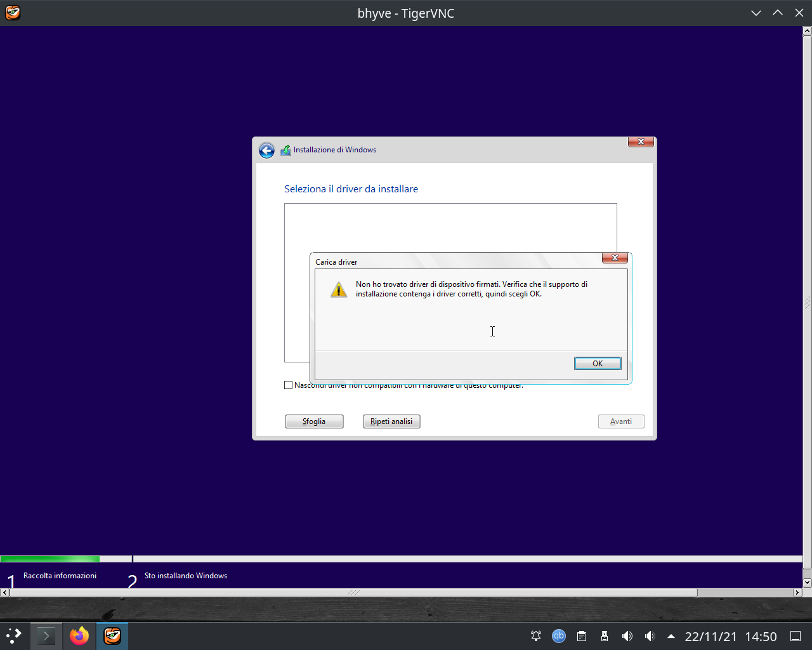Expand hidden icons in the system tray
This screenshot has width=812, height=650.
click(671, 636)
